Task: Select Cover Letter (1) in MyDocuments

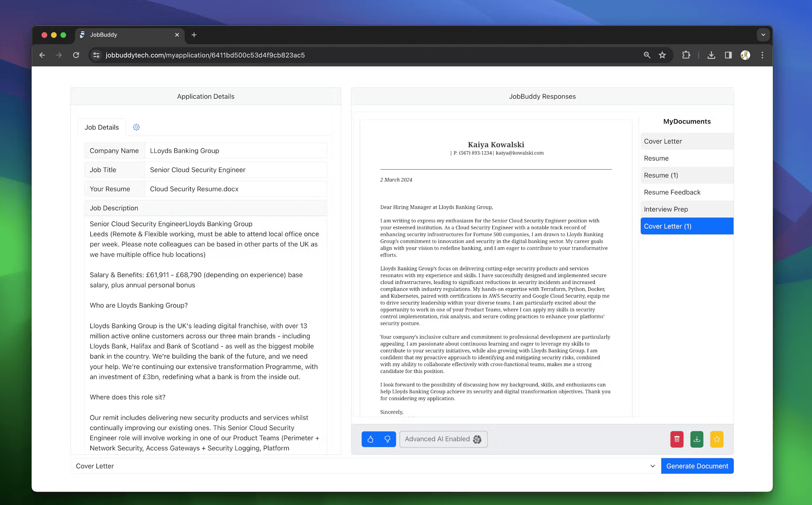Action: click(x=687, y=226)
